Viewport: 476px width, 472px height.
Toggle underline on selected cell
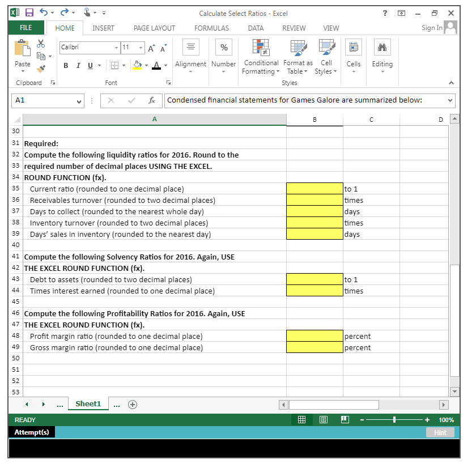90,66
